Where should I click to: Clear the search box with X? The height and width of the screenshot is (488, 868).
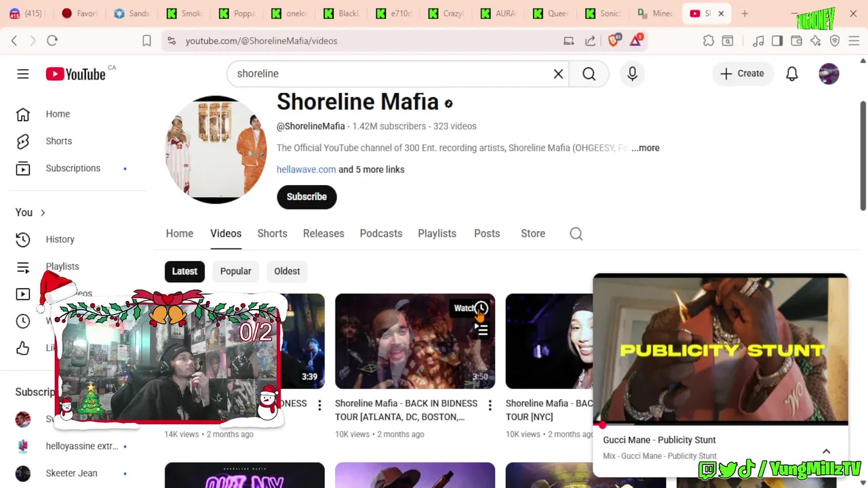click(x=558, y=74)
